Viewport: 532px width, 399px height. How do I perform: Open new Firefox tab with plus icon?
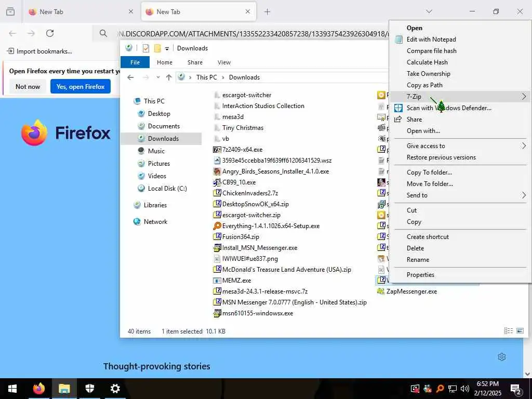point(268,12)
